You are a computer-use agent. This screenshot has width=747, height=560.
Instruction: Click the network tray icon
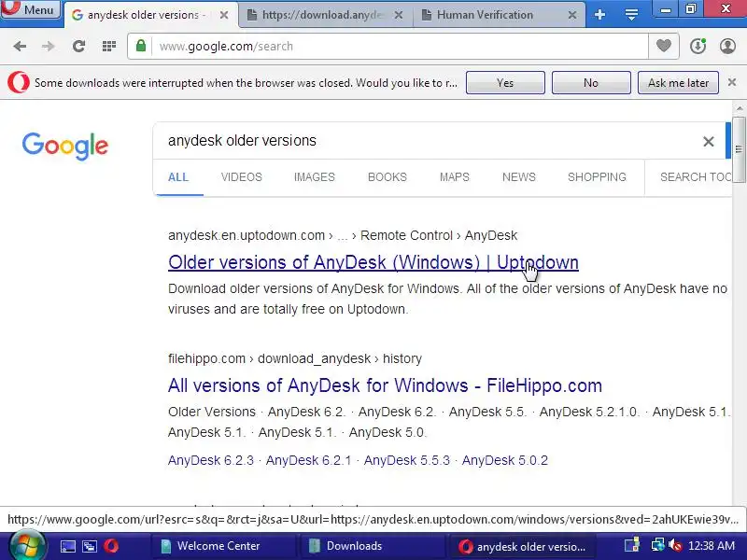[658, 546]
